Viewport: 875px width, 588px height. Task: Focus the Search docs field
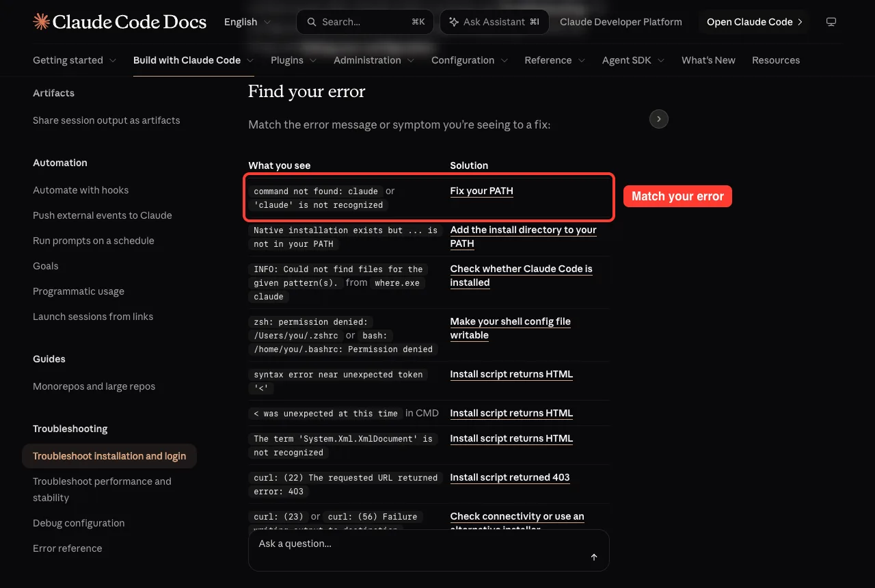pyautogui.click(x=366, y=22)
